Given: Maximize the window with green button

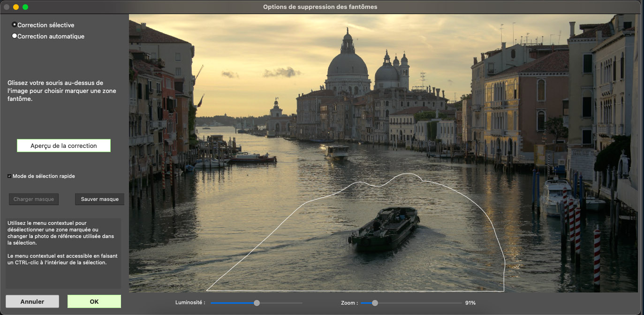Looking at the screenshot, I should (x=25, y=7).
